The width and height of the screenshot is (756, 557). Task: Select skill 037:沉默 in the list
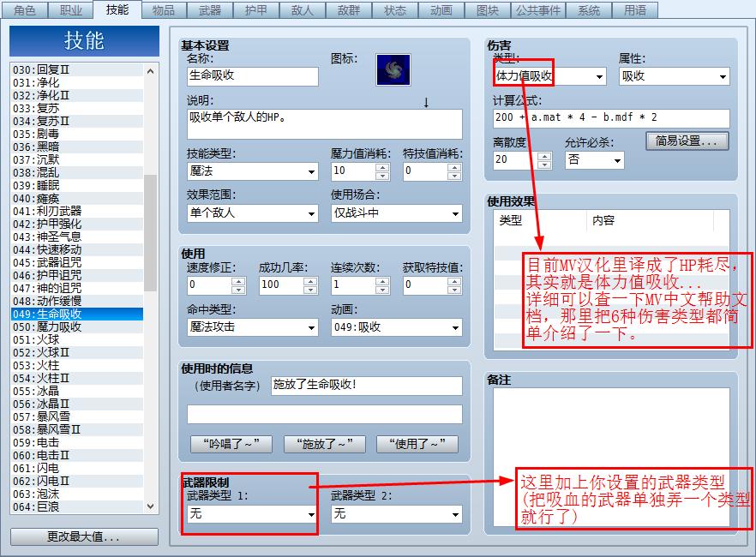pos(77,159)
